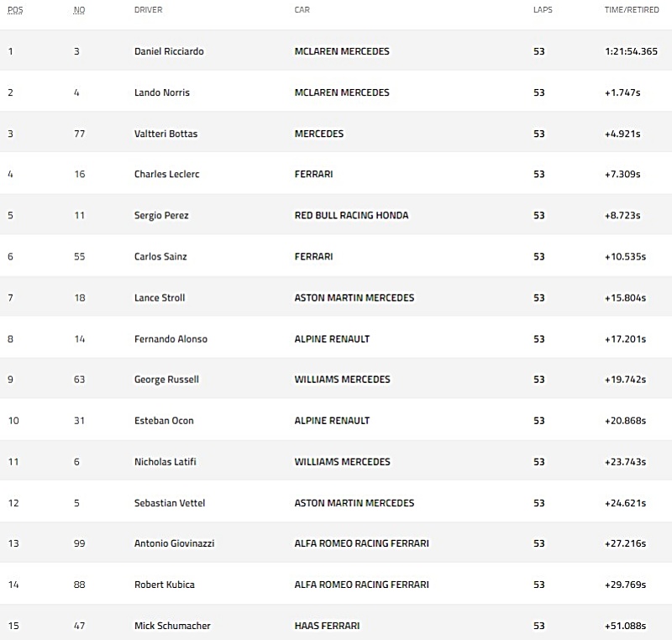The image size is (672, 640).
Task: Click the DRIVER column header
Action: coord(149,10)
